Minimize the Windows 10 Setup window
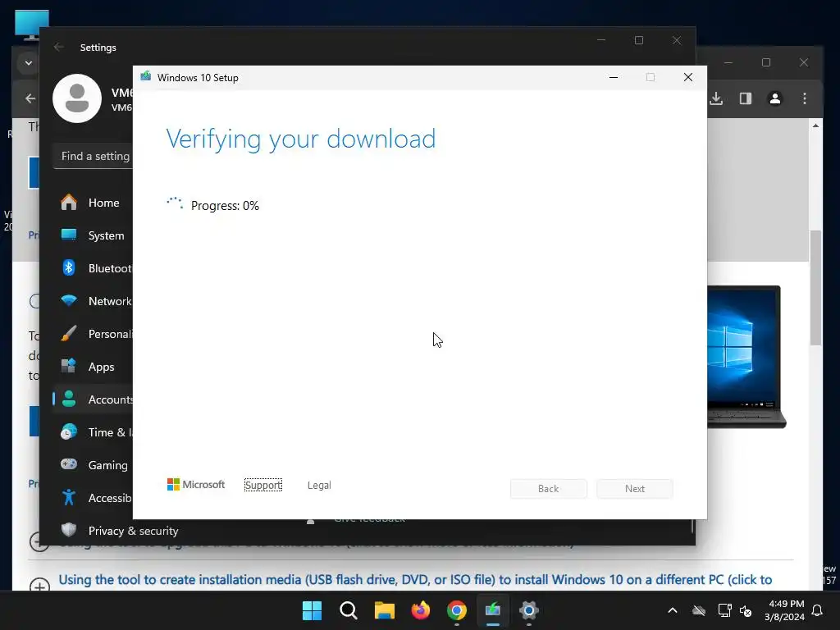840x630 pixels. click(x=614, y=77)
